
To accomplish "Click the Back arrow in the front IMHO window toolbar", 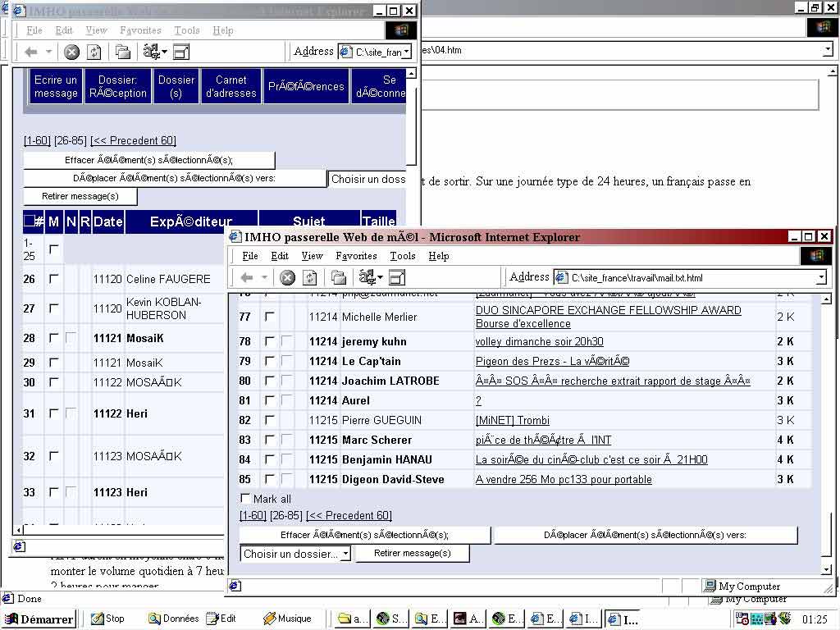I will pos(247,277).
